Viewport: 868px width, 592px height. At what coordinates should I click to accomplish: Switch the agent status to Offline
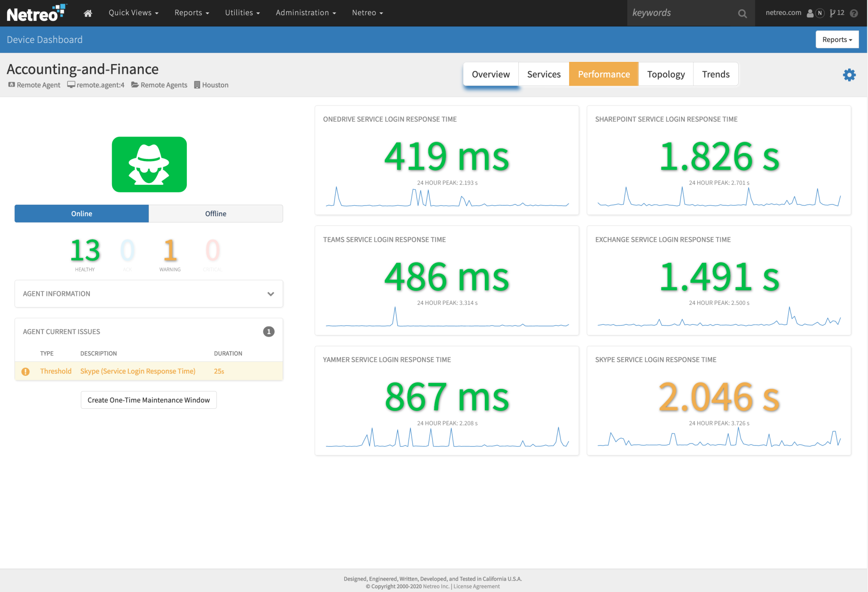coord(216,213)
